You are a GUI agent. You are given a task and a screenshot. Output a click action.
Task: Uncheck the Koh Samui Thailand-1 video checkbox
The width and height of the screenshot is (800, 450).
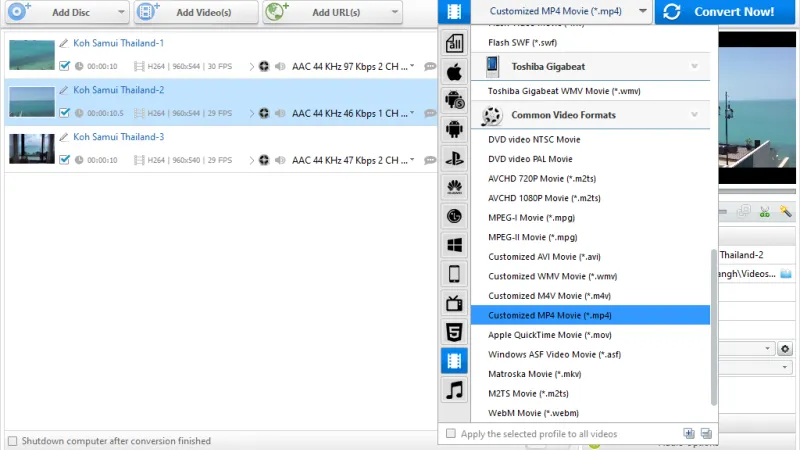coord(65,66)
